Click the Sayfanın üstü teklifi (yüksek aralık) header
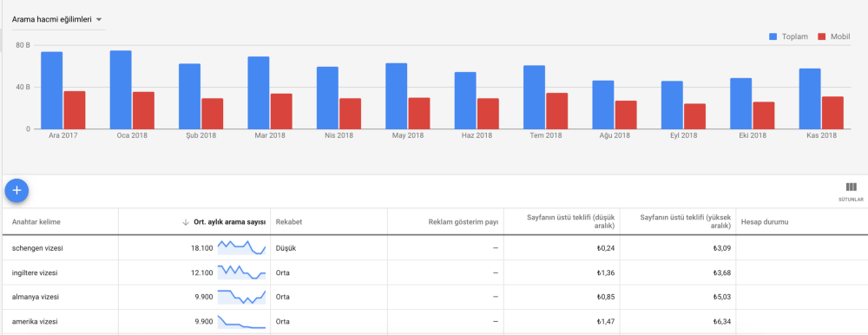Screen dimensions: 868x335 [686, 222]
